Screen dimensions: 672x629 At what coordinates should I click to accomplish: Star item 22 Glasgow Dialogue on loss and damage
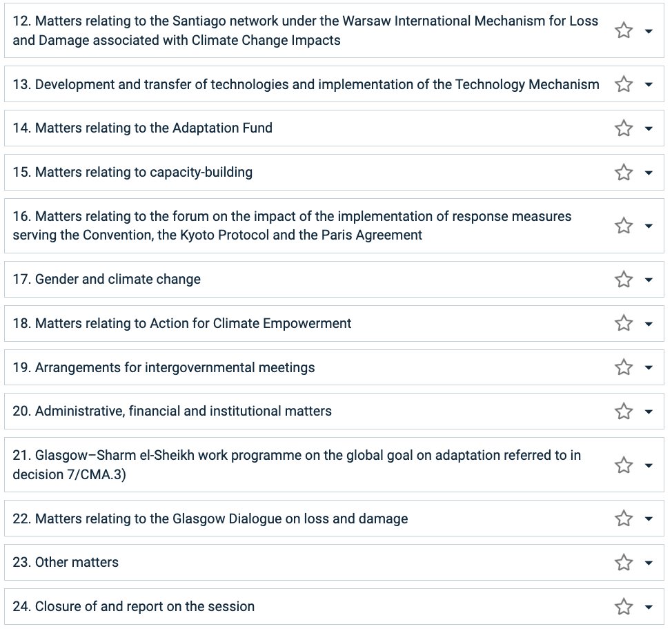[624, 519]
